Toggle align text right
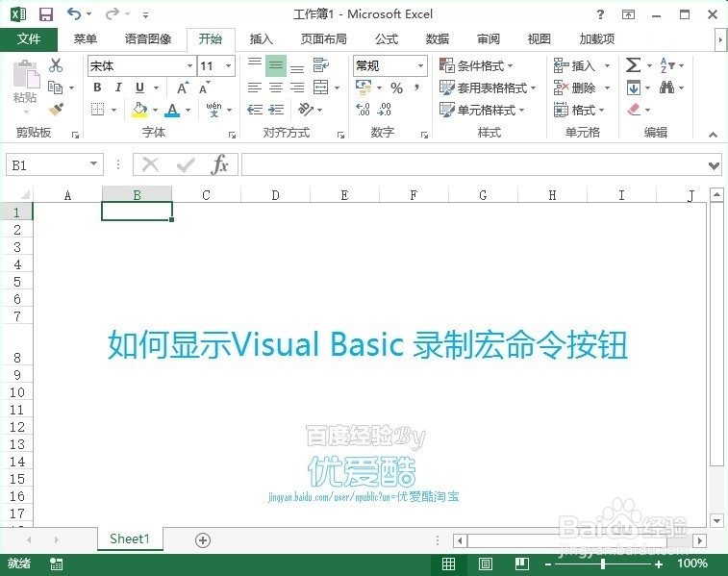 297,88
